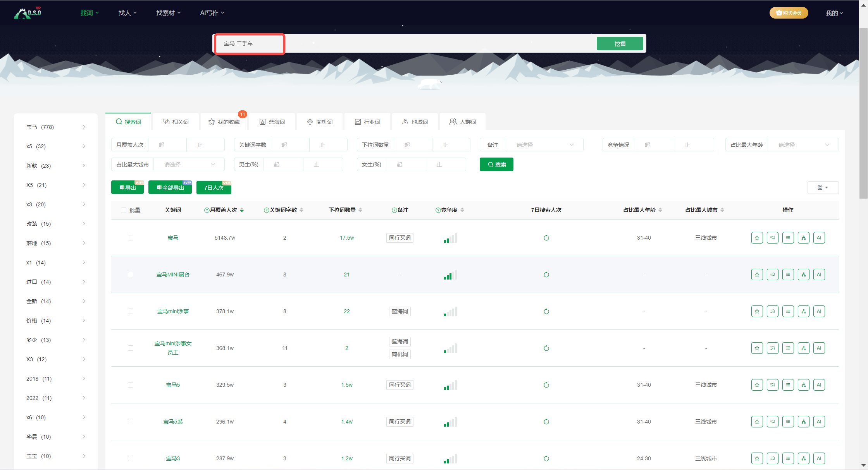Click the 全部导出 button

170,188
